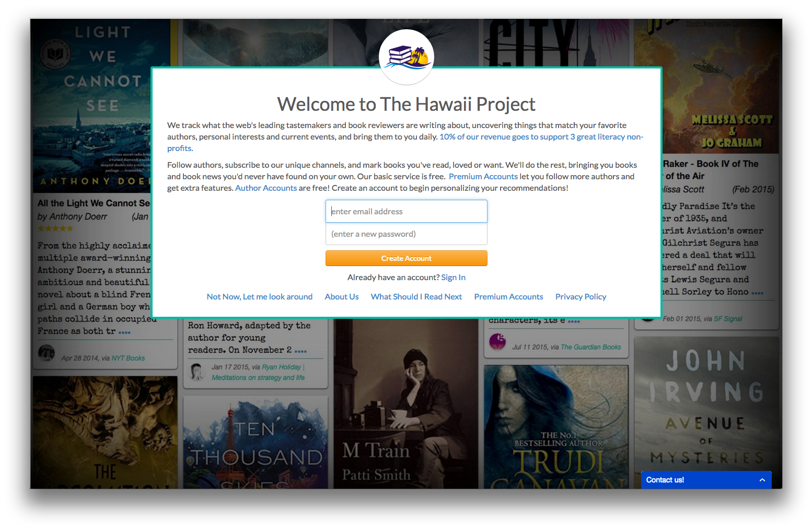Click the Hawaii Project logo icon
The width and height of the screenshot is (812, 530).
406,56
